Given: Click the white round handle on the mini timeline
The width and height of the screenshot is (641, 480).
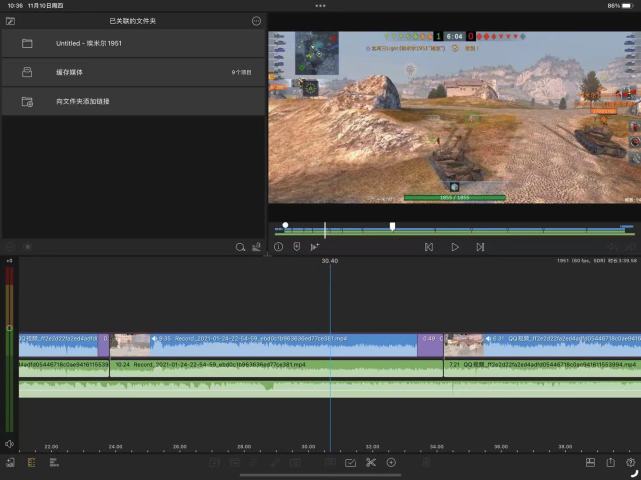Looking at the screenshot, I should pyautogui.click(x=285, y=225).
